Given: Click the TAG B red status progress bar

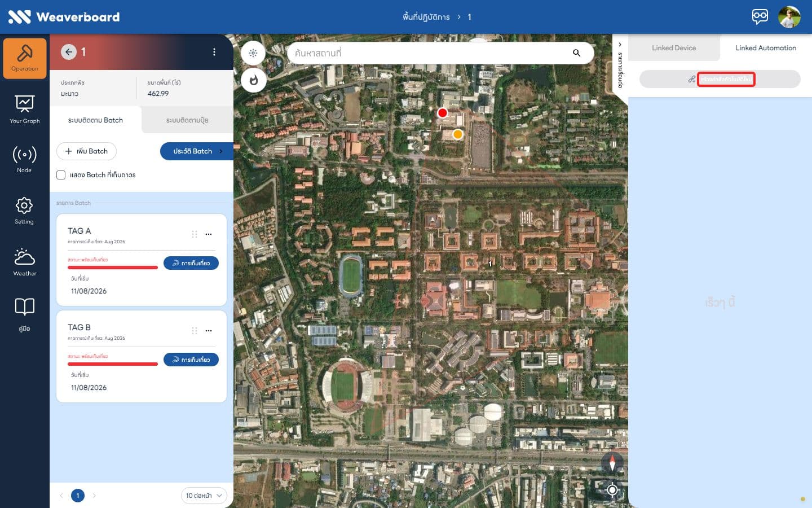Looking at the screenshot, I should point(113,364).
